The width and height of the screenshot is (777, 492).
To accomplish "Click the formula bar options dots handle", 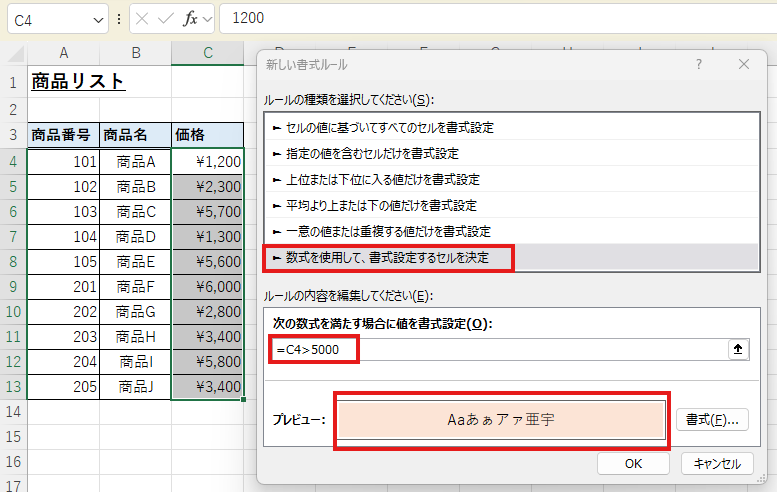I will coord(120,19).
